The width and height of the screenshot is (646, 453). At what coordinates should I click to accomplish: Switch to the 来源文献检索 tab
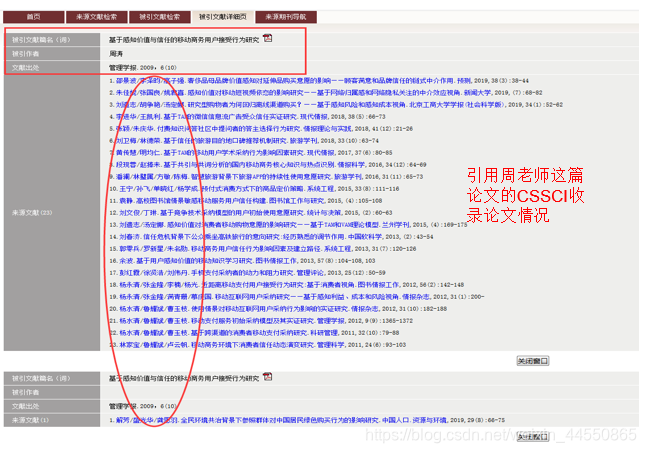point(96,17)
